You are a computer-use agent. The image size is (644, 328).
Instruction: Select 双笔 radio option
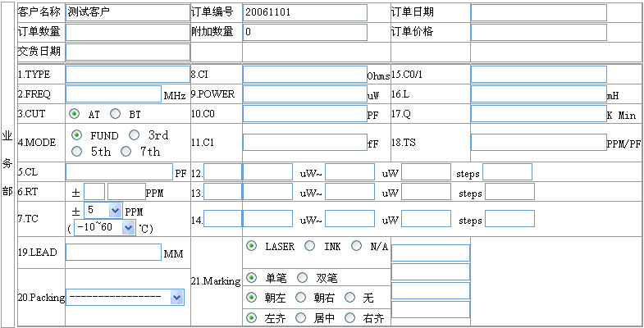(x=302, y=278)
